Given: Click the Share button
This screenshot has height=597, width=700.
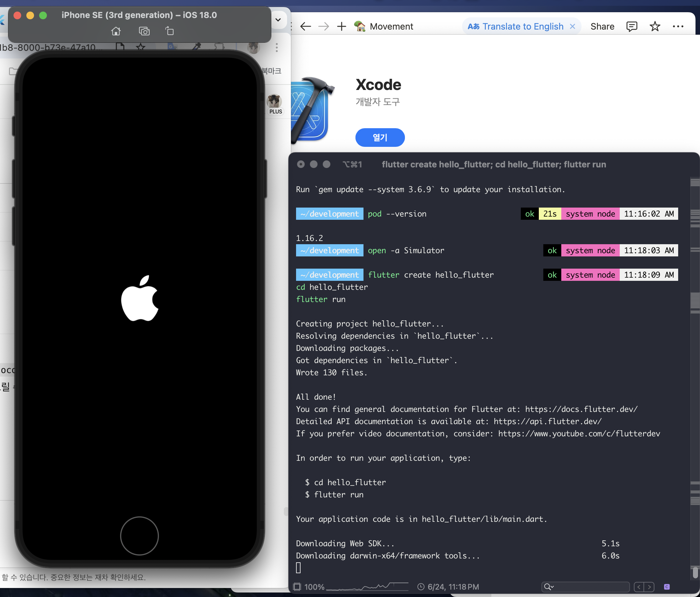Looking at the screenshot, I should (x=602, y=26).
